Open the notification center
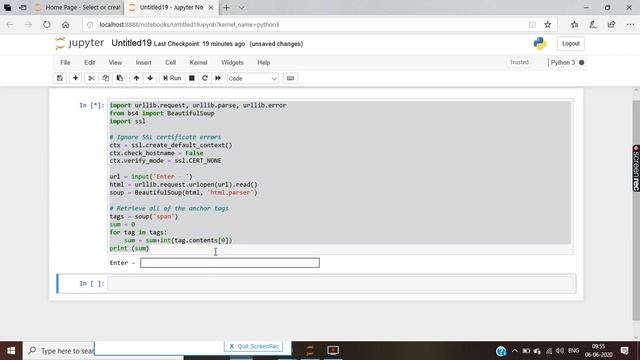 click(624, 350)
